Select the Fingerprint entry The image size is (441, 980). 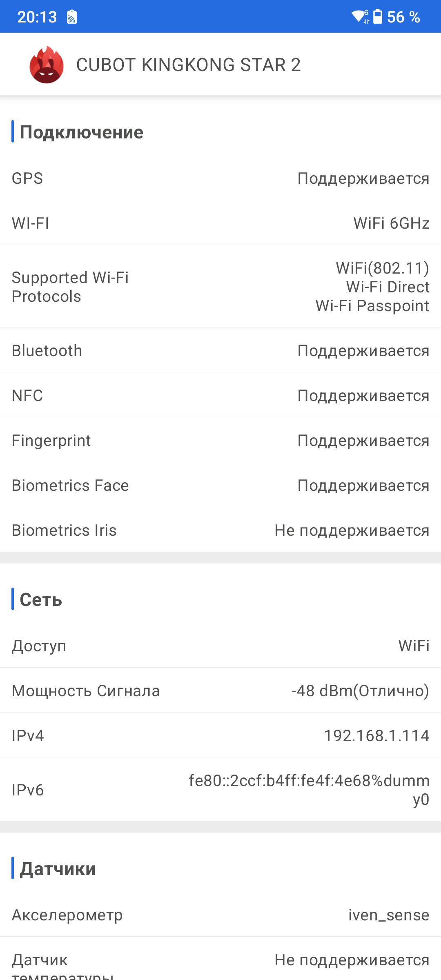click(220, 441)
